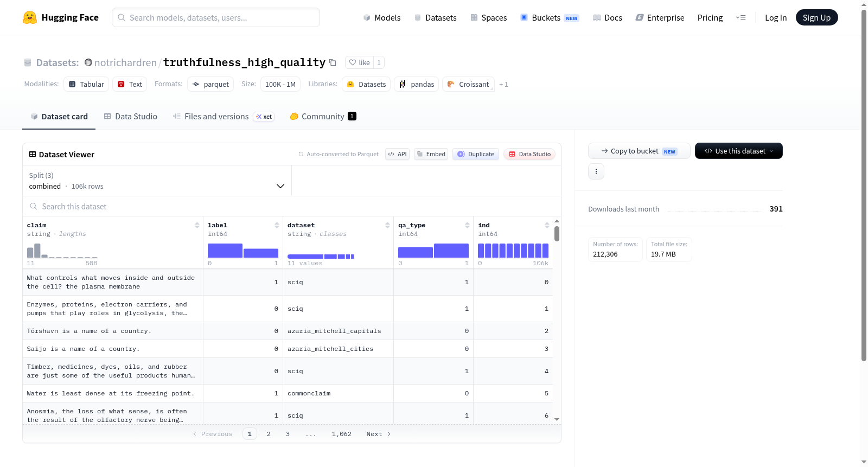Focus the main search models field
The width and height of the screenshot is (868, 467).
216,17
